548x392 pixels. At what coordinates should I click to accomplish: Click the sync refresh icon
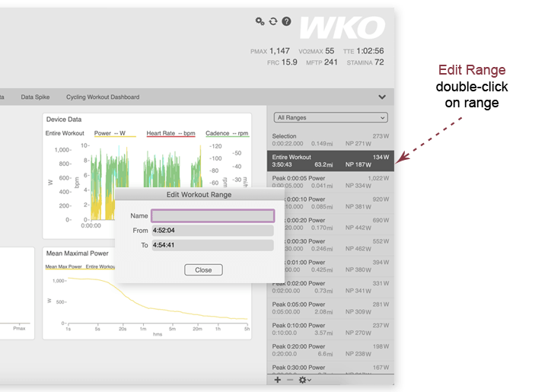[273, 21]
